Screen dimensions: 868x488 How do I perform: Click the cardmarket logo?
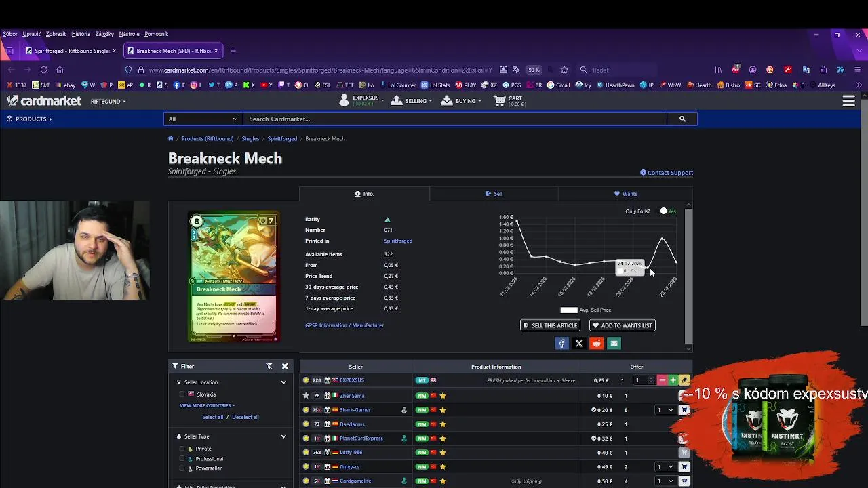(44, 101)
